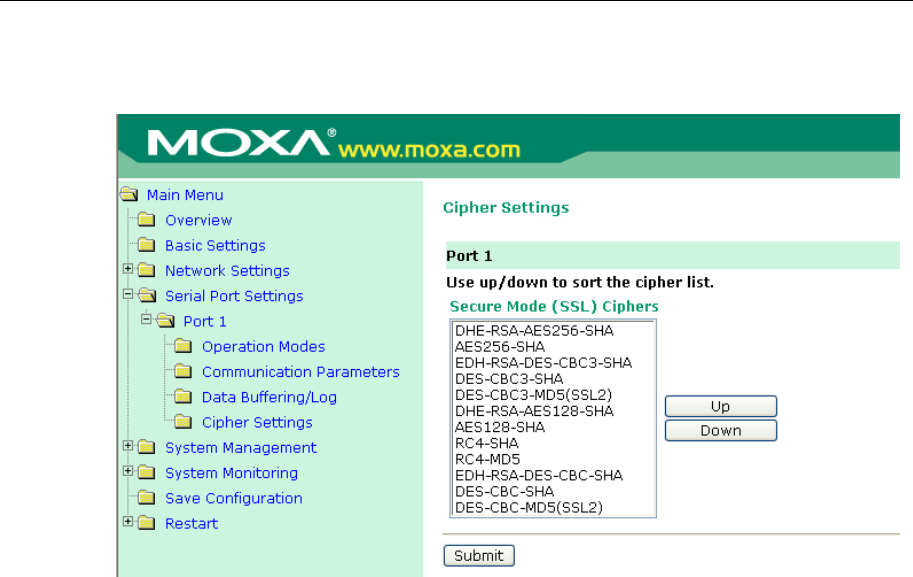This screenshot has height=577, width=913.
Task: Click the Main Menu folder icon
Action: (128, 195)
